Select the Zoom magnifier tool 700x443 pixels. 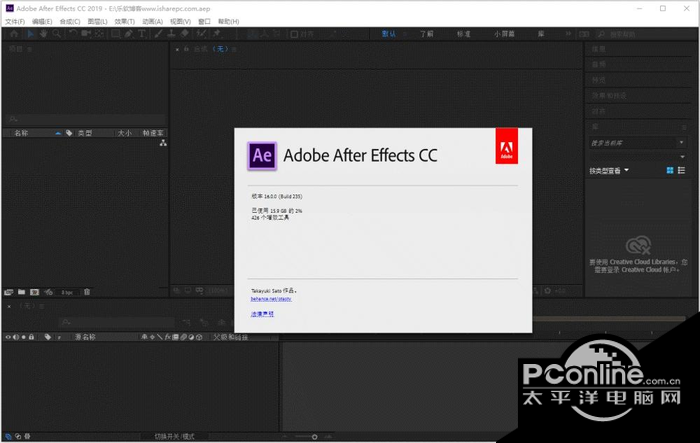pyautogui.click(x=57, y=34)
